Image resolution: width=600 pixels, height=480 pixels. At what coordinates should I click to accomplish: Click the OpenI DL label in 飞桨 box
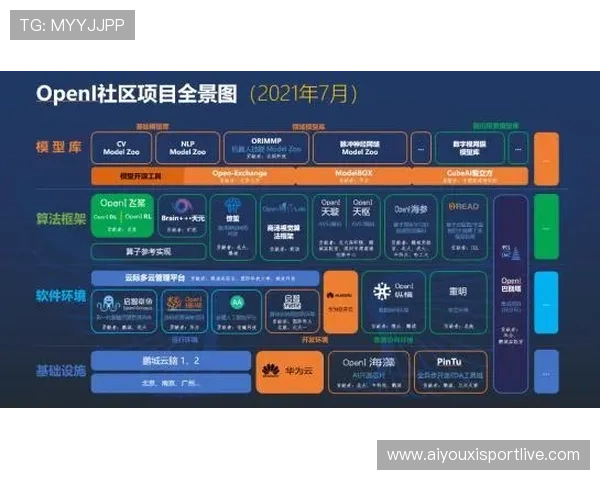(x=105, y=217)
